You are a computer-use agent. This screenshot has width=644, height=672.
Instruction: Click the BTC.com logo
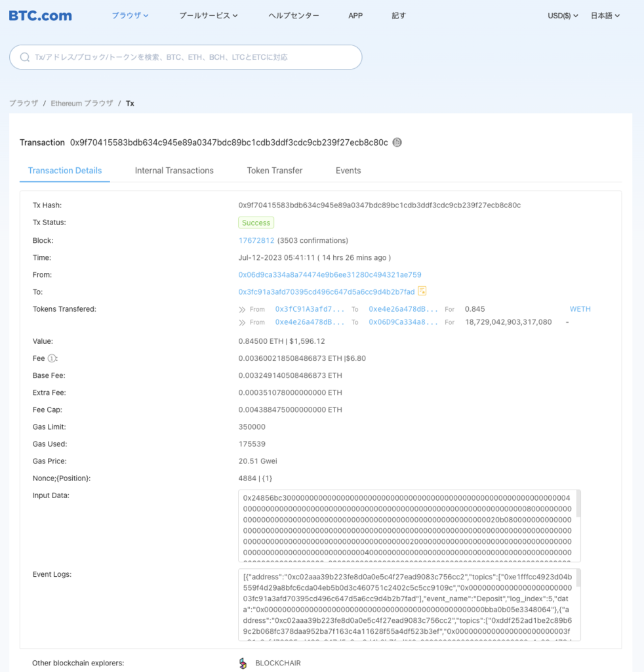pyautogui.click(x=39, y=15)
